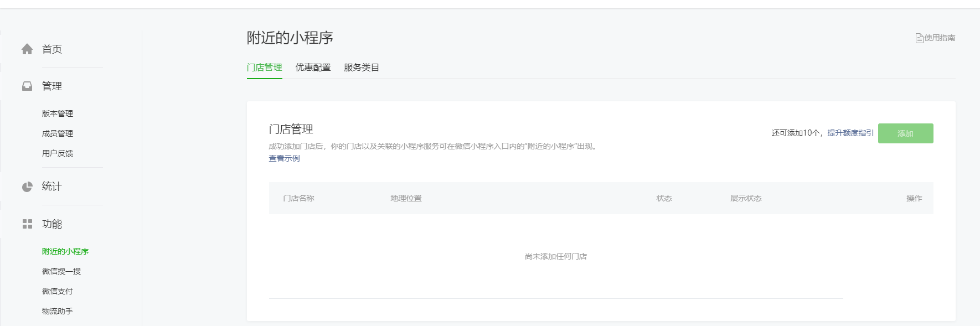Image resolution: width=980 pixels, height=326 pixels.
Task: Open the 查看示例 link
Action: pos(285,158)
